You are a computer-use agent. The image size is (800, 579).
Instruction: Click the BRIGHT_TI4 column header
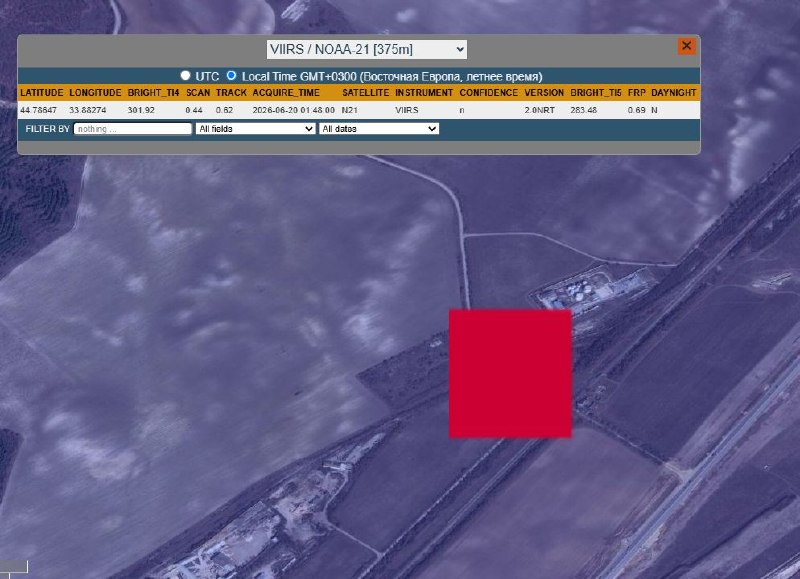tap(154, 93)
